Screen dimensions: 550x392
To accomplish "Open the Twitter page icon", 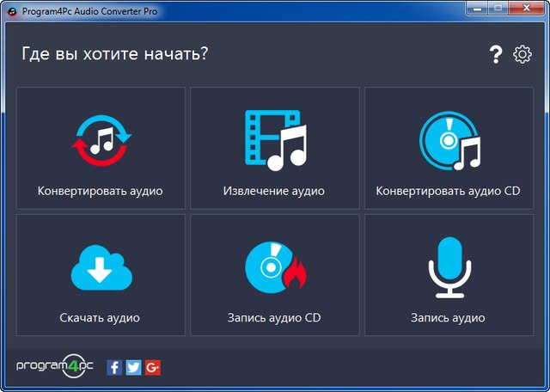I will (x=133, y=367).
